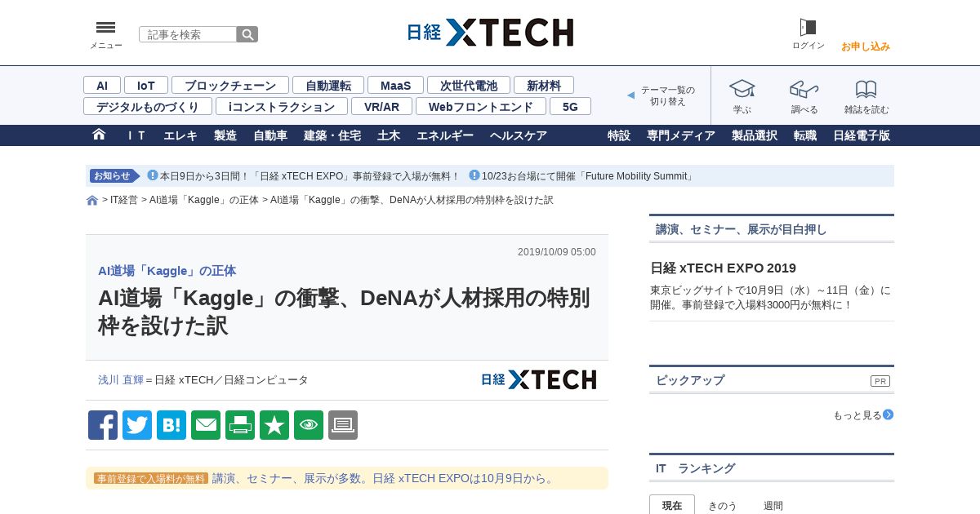Click the gray page-view icon
Image resolution: width=980 pixels, height=514 pixels.
(x=343, y=425)
